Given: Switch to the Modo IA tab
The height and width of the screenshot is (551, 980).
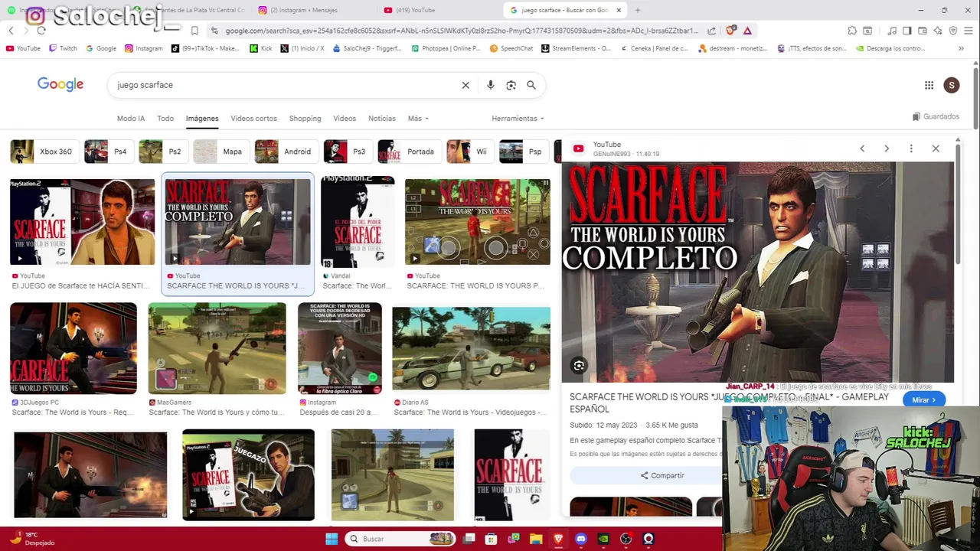Looking at the screenshot, I should [131, 119].
